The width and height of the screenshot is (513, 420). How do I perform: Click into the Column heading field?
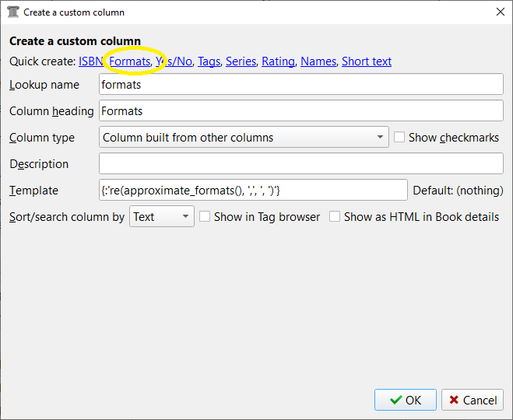click(301, 111)
